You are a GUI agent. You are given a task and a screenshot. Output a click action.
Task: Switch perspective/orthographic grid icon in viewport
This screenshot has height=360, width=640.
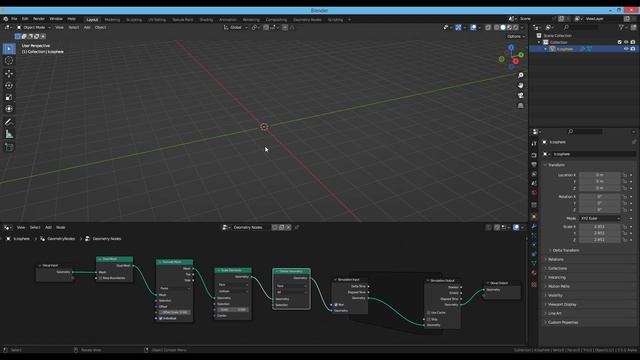520,106
